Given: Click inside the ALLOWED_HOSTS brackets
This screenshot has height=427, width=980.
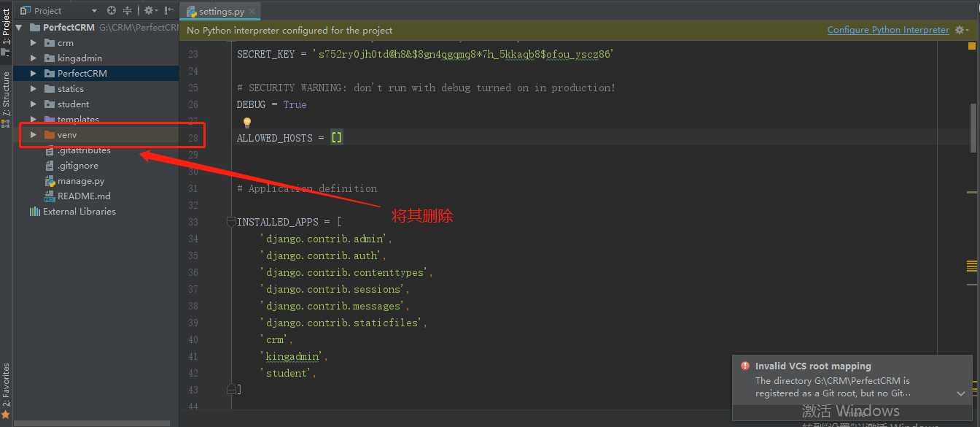Looking at the screenshot, I should pyautogui.click(x=337, y=138).
